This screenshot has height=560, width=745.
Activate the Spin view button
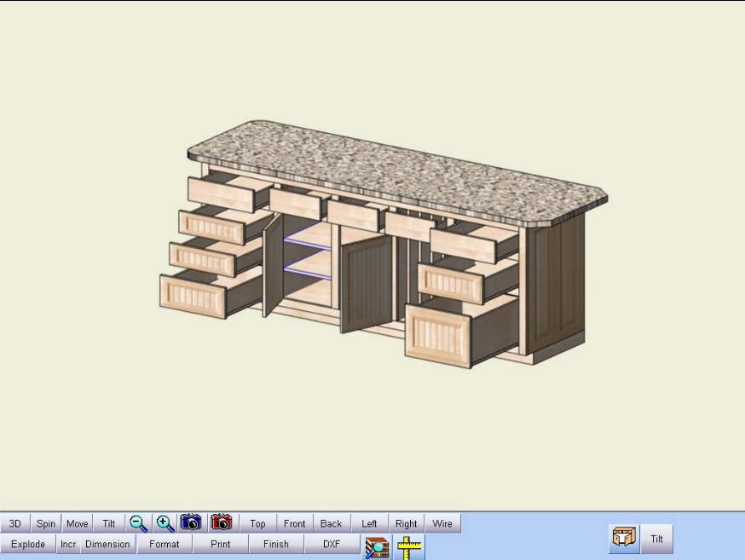click(46, 523)
